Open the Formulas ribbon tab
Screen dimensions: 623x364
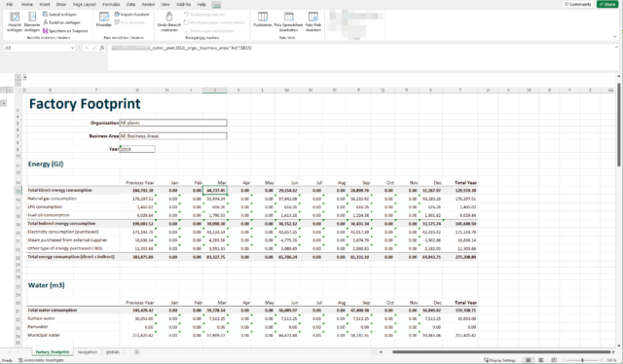tap(111, 4)
